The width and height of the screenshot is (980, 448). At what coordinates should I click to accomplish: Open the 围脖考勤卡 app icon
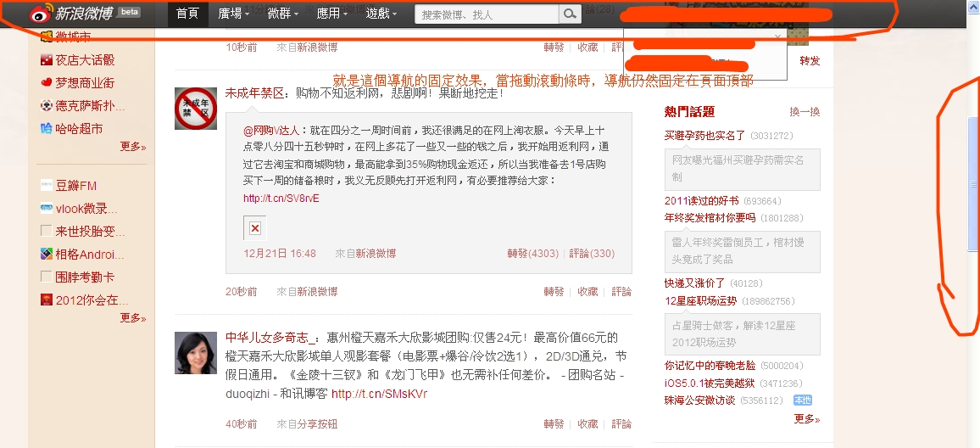click(x=47, y=277)
